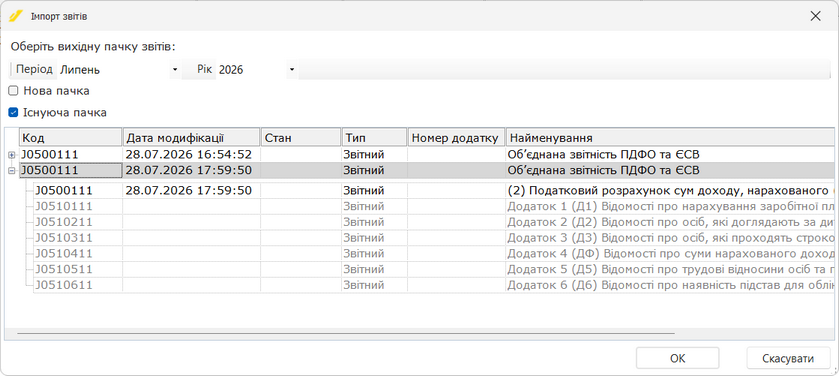Collapse the selected J0500111 row dated 17:59:50

12,171
